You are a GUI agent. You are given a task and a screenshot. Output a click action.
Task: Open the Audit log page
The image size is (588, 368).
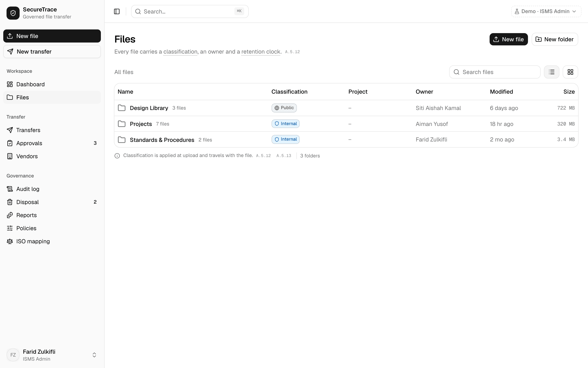[52, 189]
